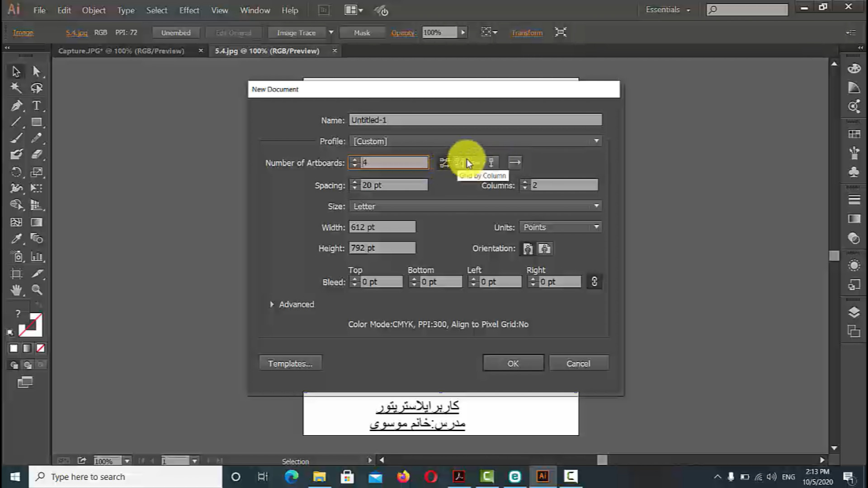The height and width of the screenshot is (488, 868).
Task: Open the Profile dropdown
Action: click(x=475, y=141)
